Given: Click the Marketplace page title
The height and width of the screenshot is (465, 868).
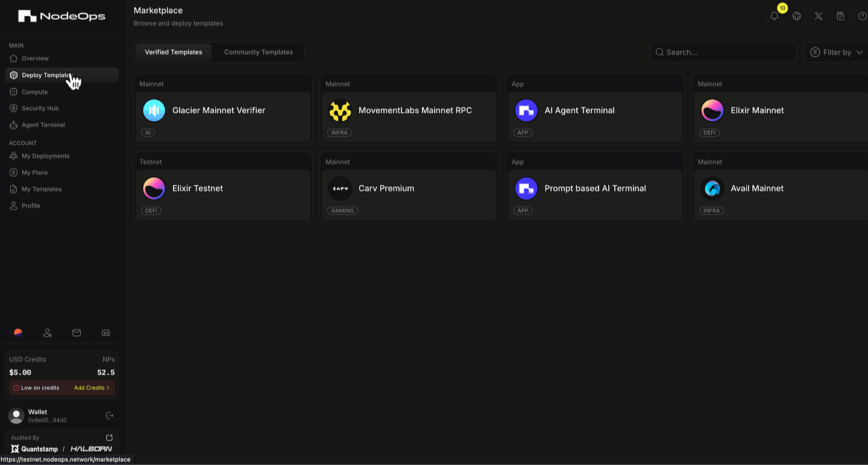Looking at the screenshot, I should point(158,10).
